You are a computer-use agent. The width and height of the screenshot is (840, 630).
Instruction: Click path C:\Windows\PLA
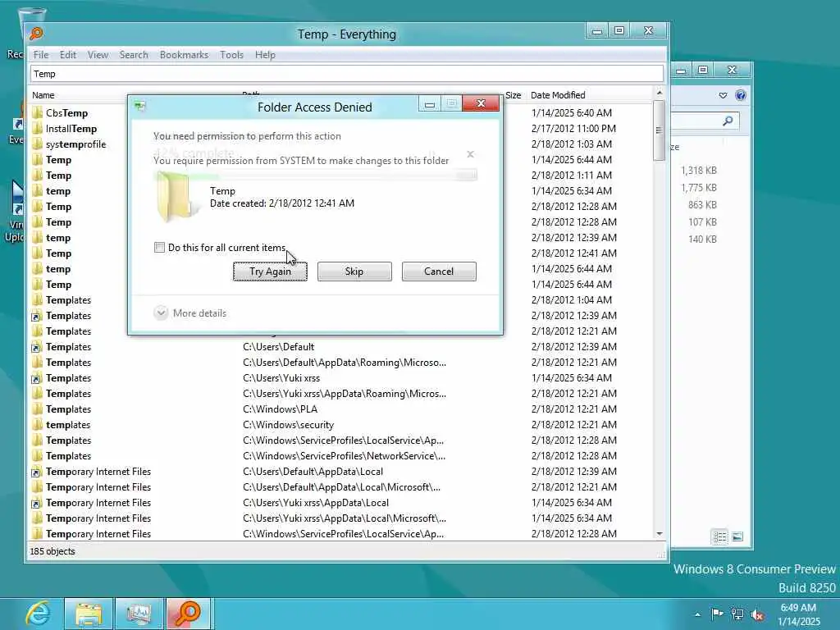[x=281, y=409]
